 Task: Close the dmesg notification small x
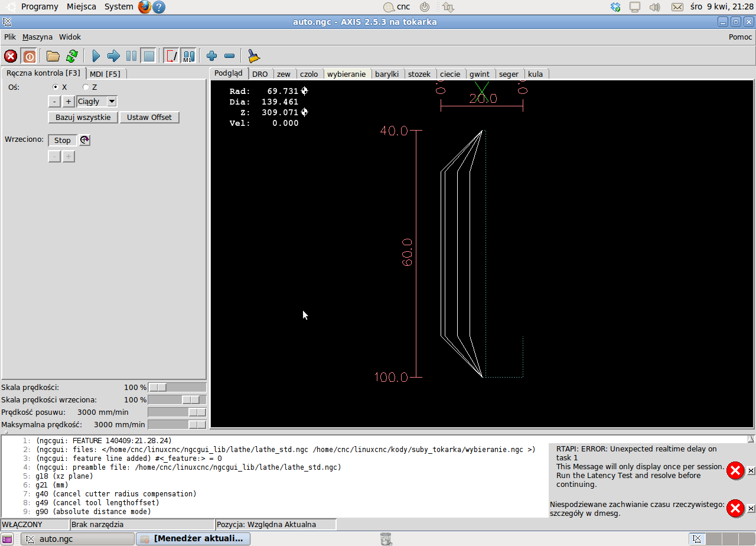[x=751, y=508]
